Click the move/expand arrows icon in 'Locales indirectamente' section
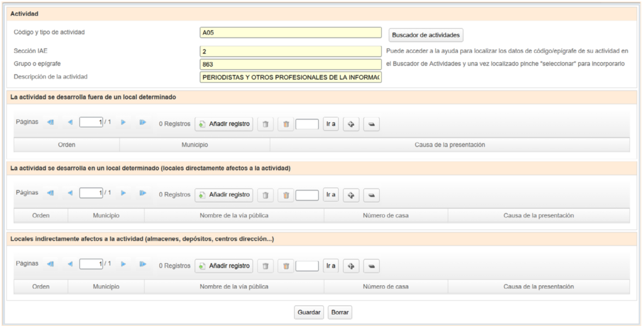Screen dimensions: 644x326 tap(351, 266)
